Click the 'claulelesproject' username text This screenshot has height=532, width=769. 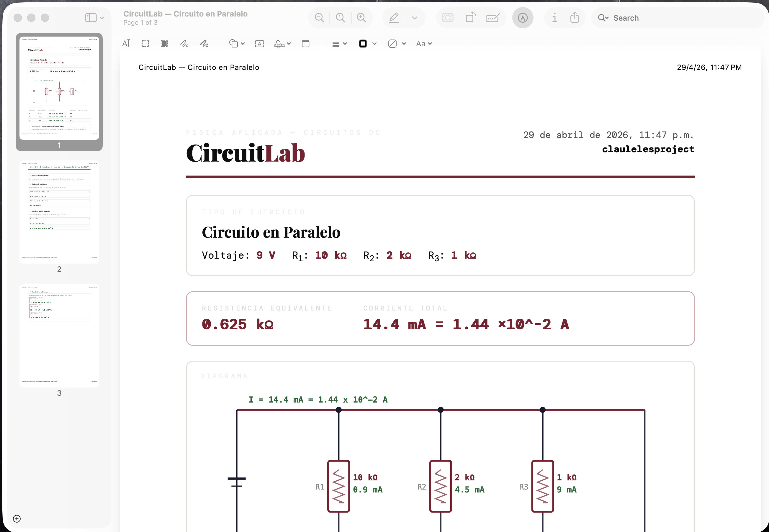click(648, 149)
